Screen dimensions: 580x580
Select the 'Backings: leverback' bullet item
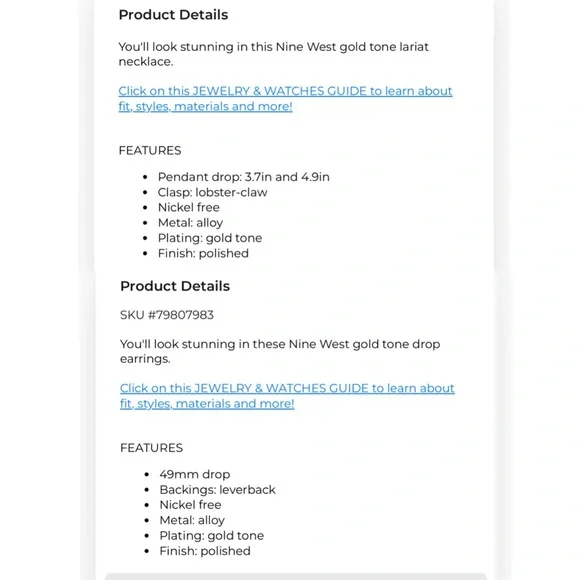tap(218, 490)
